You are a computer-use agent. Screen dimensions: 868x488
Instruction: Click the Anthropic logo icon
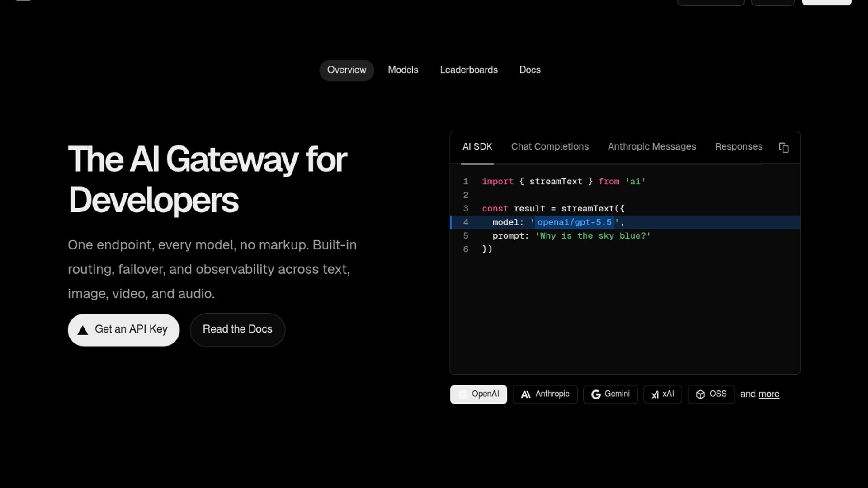(526, 394)
